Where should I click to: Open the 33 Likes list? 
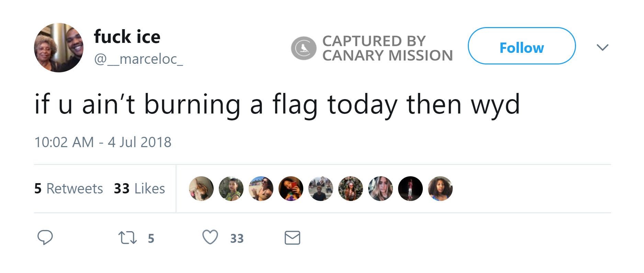tap(139, 188)
